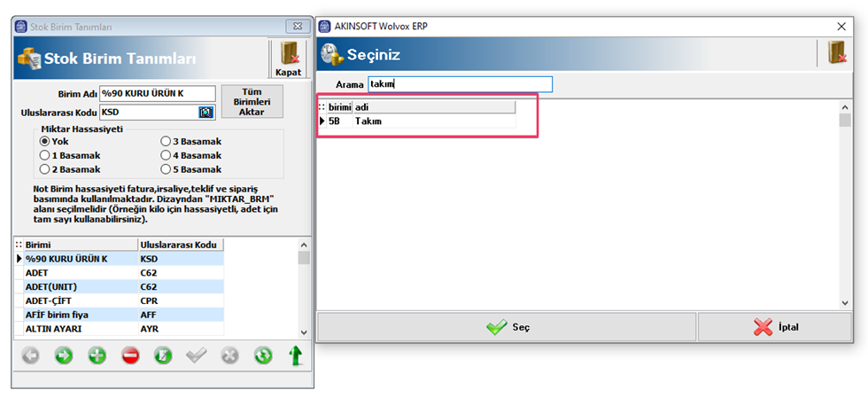Cancel with the İptal button
Screen dimensions: 868x398
(x=775, y=327)
